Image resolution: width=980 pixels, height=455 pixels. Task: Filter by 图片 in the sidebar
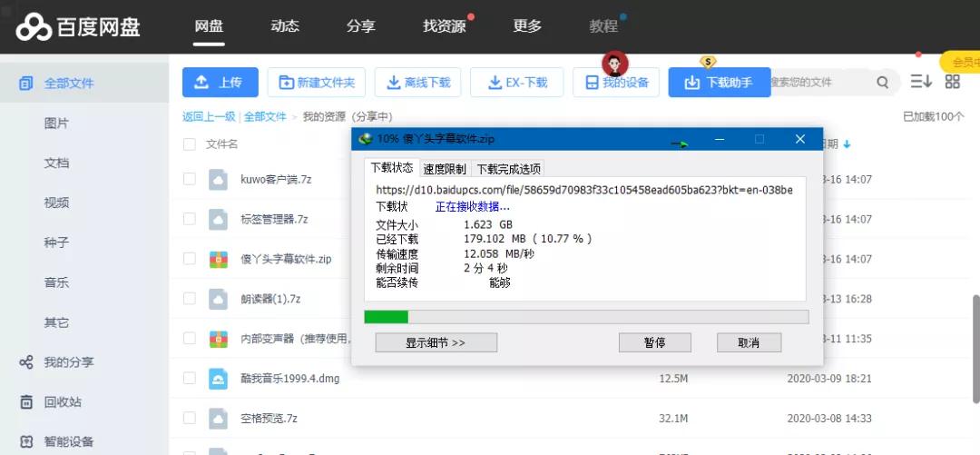56,124
